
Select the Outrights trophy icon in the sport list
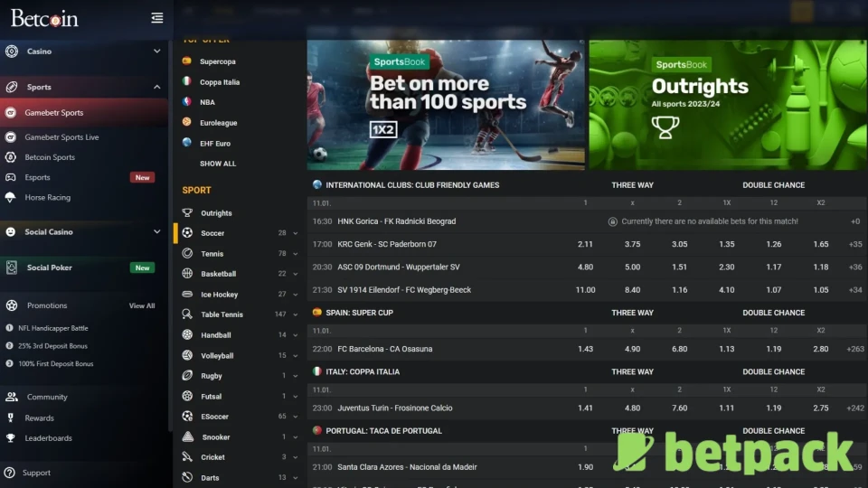[188, 213]
